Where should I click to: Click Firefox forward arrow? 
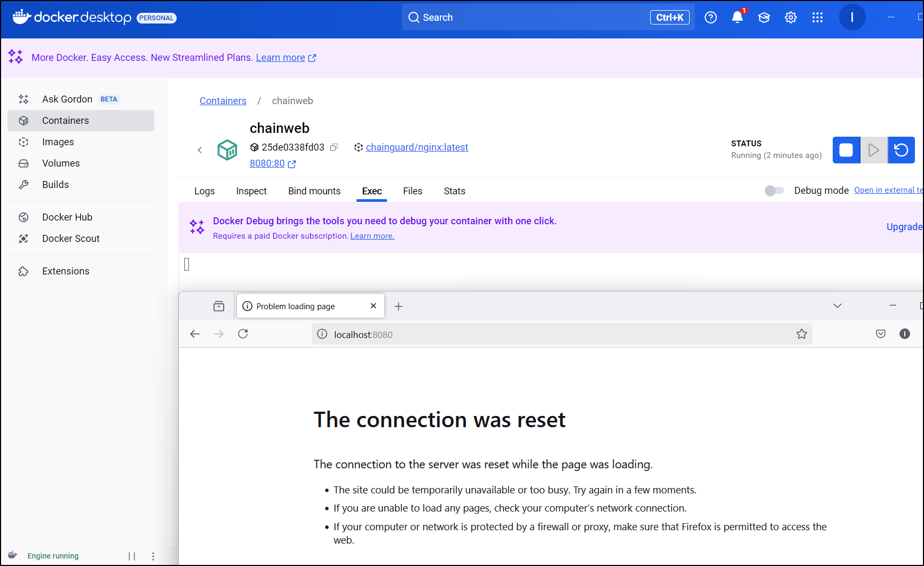coord(219,334)
